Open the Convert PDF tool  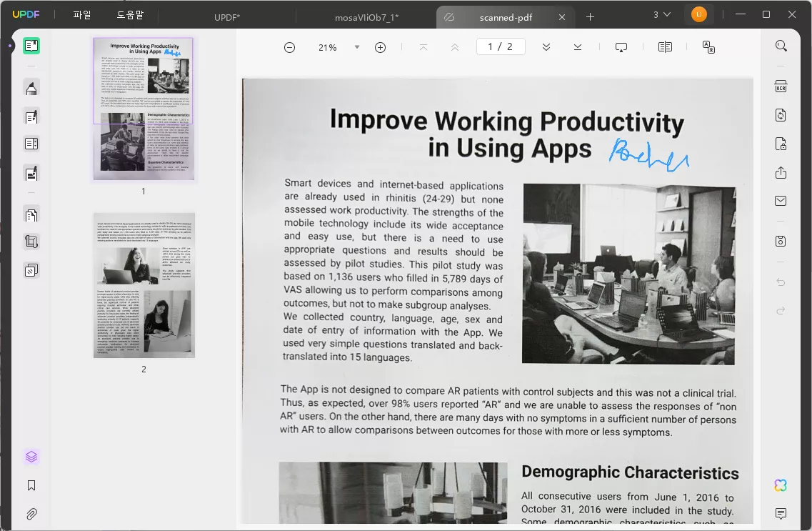[781, 115]
